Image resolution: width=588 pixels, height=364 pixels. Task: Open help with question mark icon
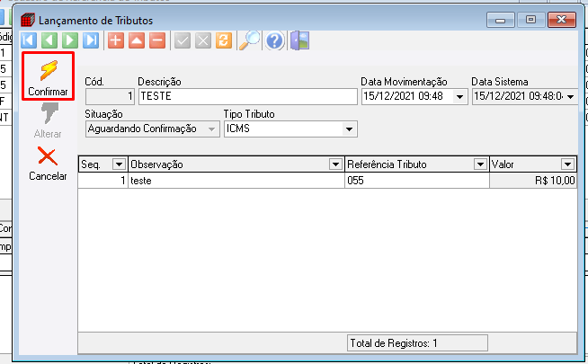tap(274, 40)
